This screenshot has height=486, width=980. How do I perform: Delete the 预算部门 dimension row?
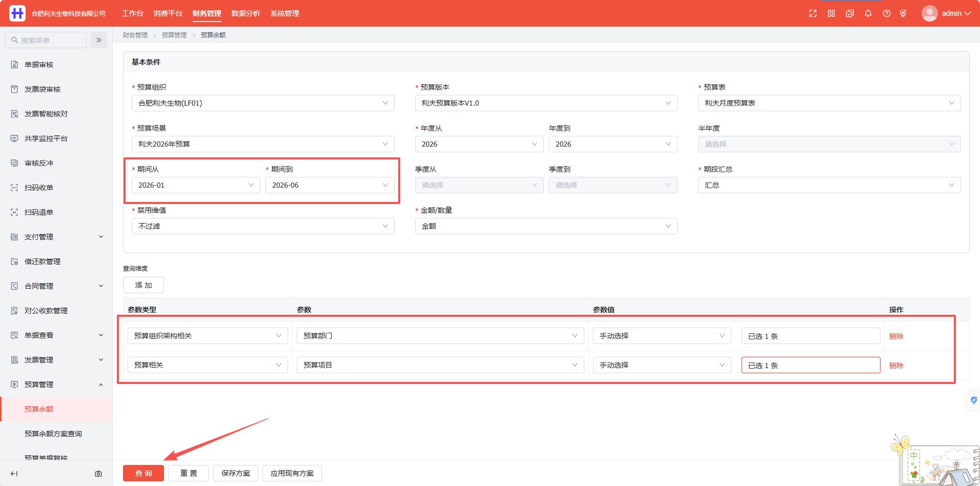pos(896,336)
